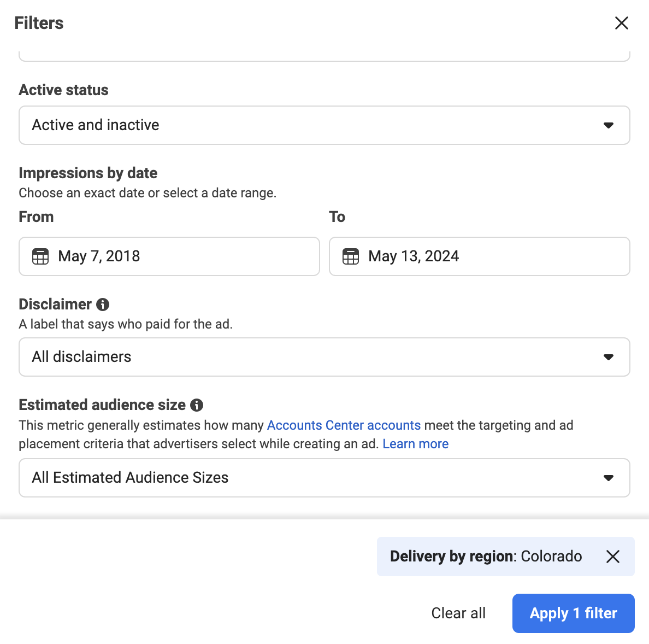Open the Active status dropdown

coord(324,125)
